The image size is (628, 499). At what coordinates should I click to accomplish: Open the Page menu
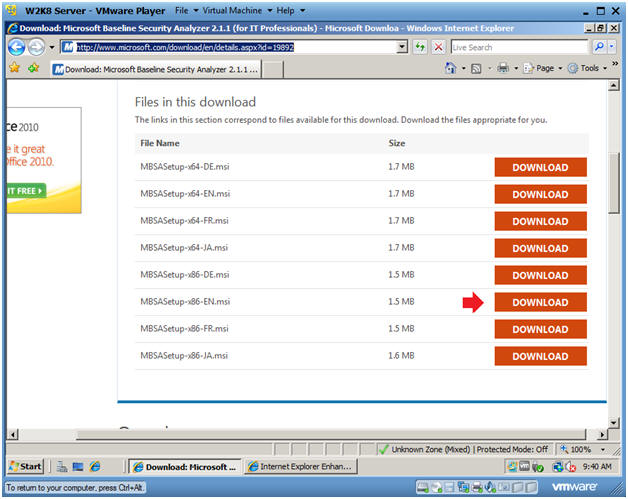(543, 68)
